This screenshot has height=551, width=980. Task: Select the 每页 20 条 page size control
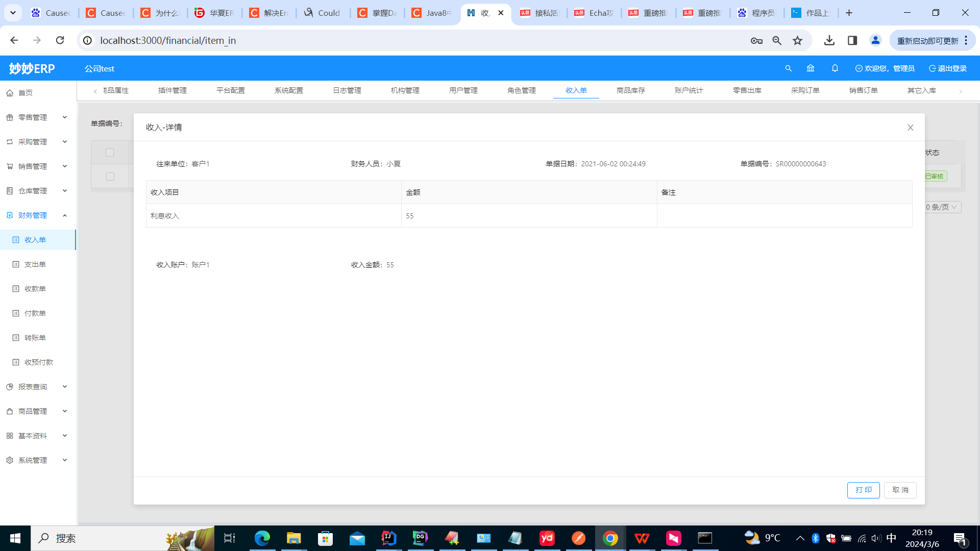939,207
